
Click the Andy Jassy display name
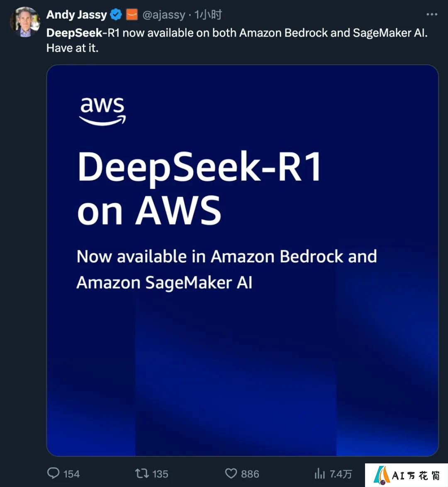click(x=76, y=15)
